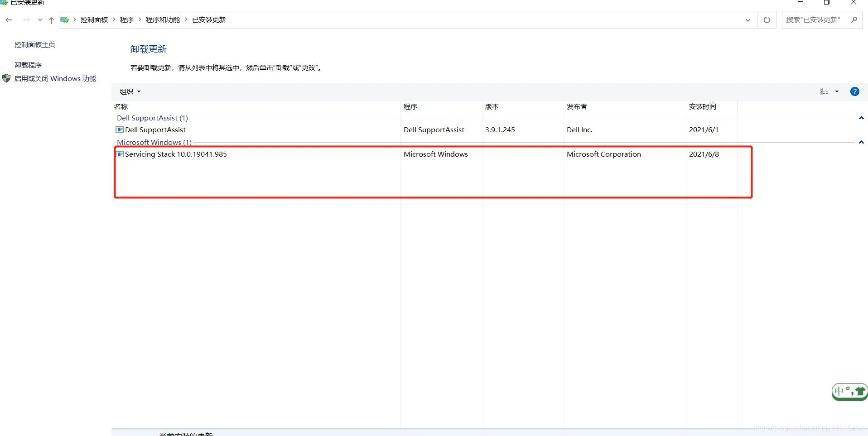
Task: Open recent locations dropdown arrow
Action: pyautogui.click(x=40, y=20)
